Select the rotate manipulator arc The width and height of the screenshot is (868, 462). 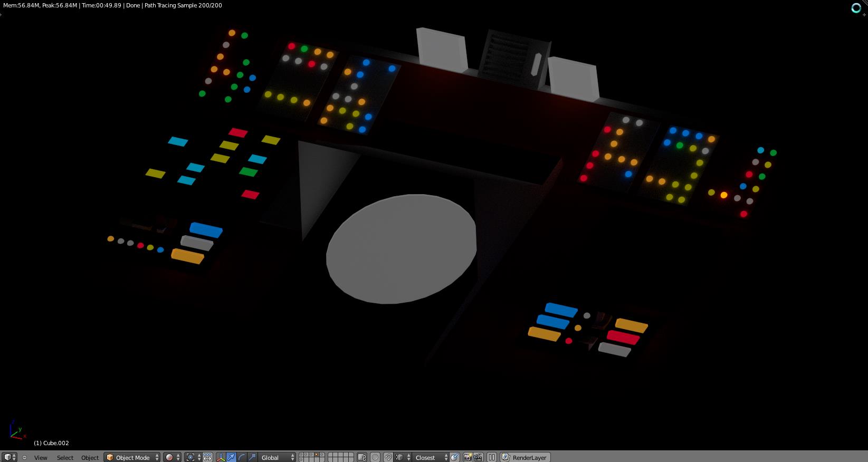pos(242,457)
